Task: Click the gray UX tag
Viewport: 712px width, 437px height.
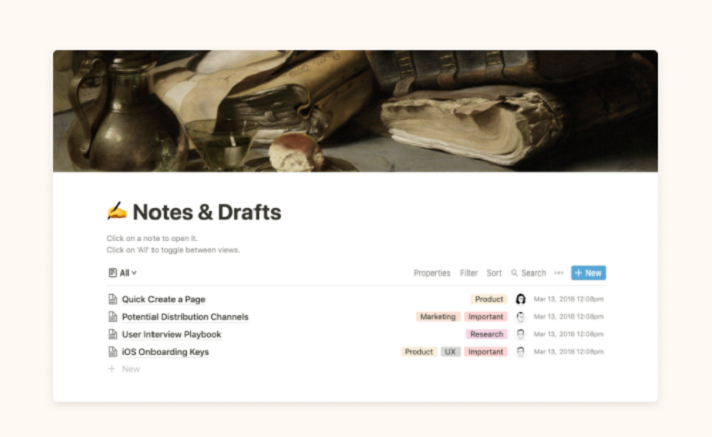Action: 450,352
